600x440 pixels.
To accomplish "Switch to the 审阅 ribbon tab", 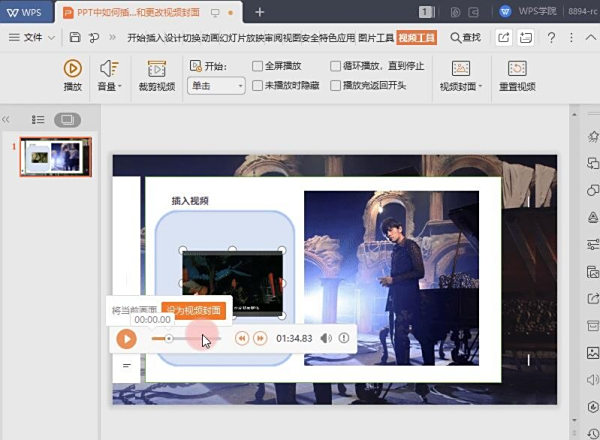I will point(273,37).
